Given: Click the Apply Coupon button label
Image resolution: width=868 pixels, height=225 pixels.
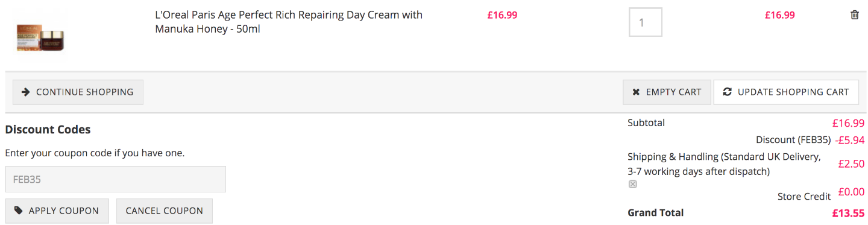Looking at the screenshot, I should tap(64, 211).
